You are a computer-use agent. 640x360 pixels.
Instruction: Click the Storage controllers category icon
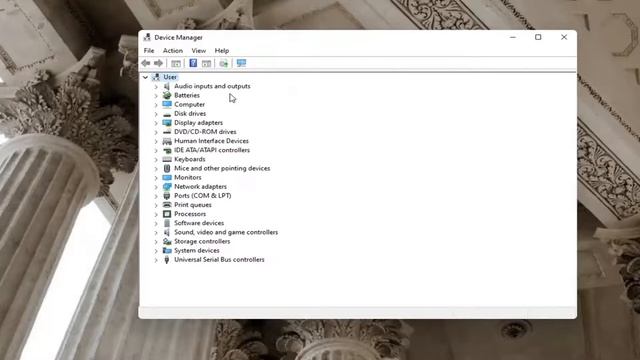click(167, 241)
